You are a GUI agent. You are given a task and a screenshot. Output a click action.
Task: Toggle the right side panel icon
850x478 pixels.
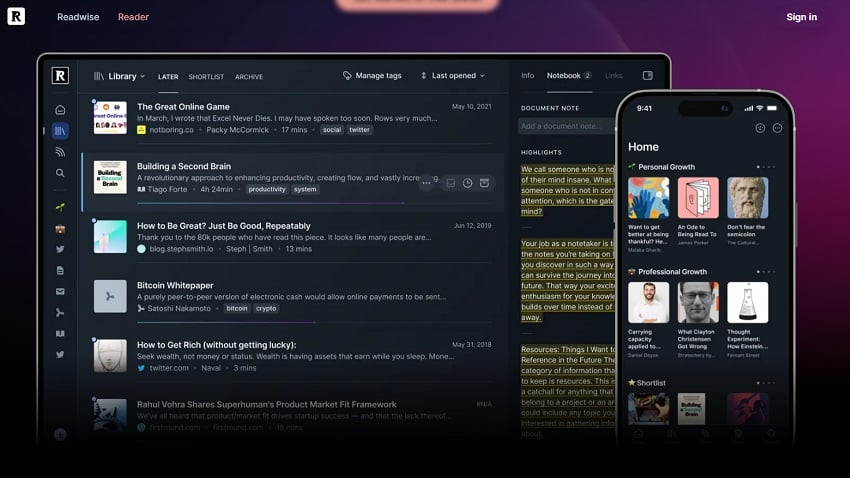(648, 75)
